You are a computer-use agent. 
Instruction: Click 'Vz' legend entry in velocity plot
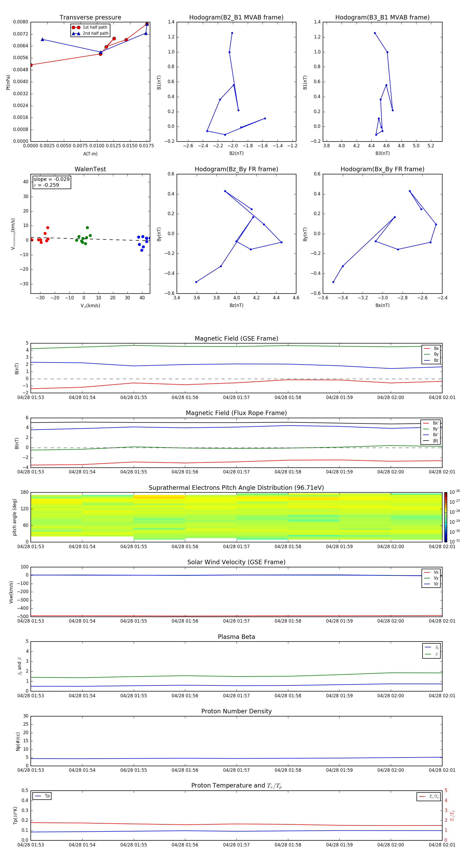point(431,584)
